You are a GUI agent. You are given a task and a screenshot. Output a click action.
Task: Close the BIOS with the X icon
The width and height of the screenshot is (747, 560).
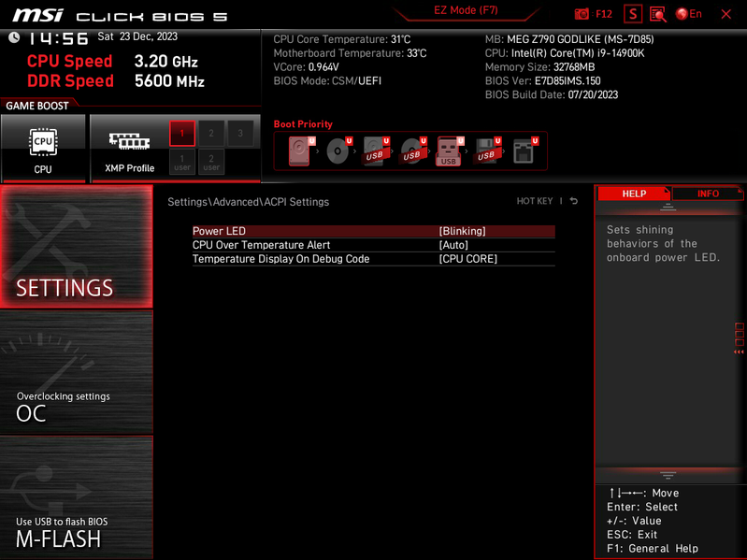point(726,14)
